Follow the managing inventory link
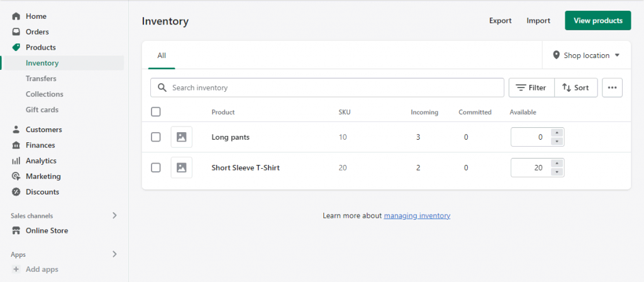644x282 pixels. pyautogui.click(x=417, y=215)
